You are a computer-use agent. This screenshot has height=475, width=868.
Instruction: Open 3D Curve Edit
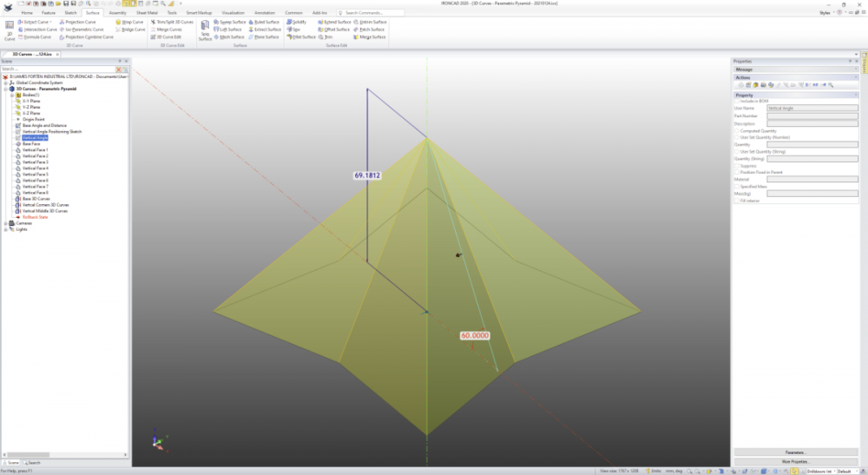point(166,37)
